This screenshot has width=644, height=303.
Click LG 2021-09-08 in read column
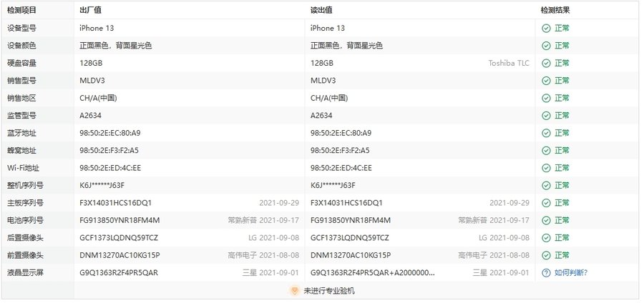click(x=504, y=238)
